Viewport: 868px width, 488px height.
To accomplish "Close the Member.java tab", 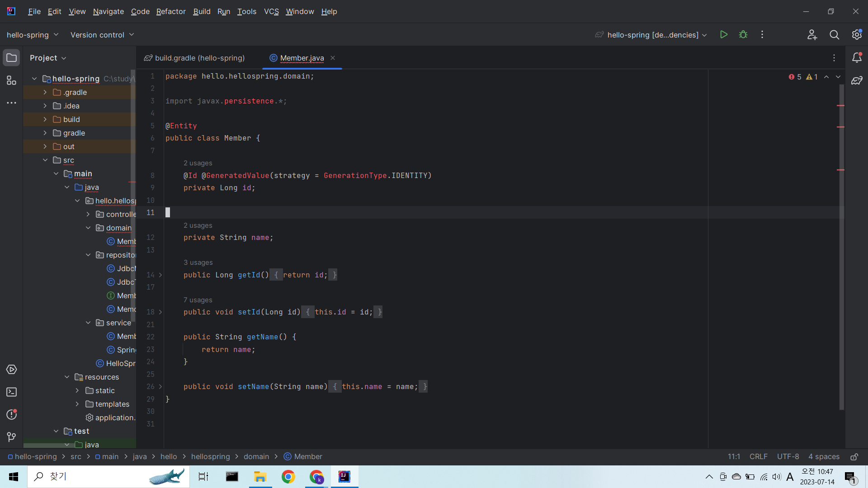I will (333, 58).
